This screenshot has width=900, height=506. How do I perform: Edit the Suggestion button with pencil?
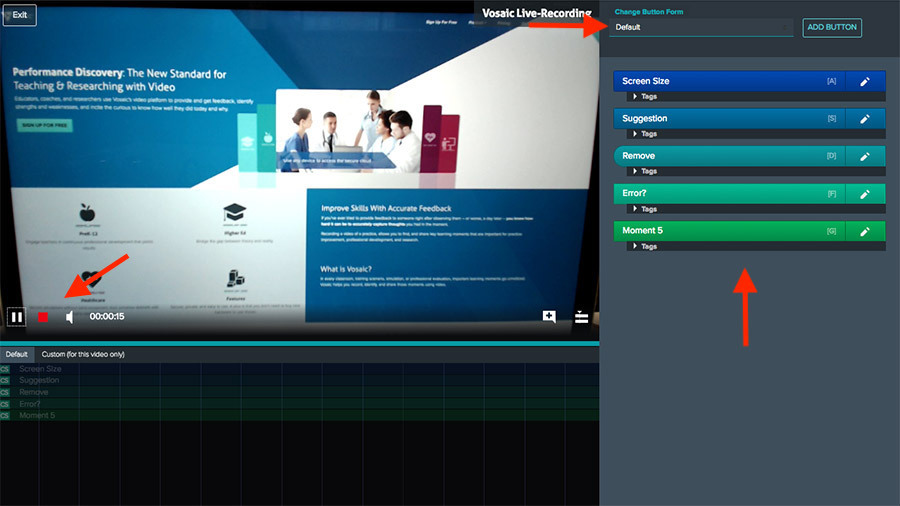[865, 119]
